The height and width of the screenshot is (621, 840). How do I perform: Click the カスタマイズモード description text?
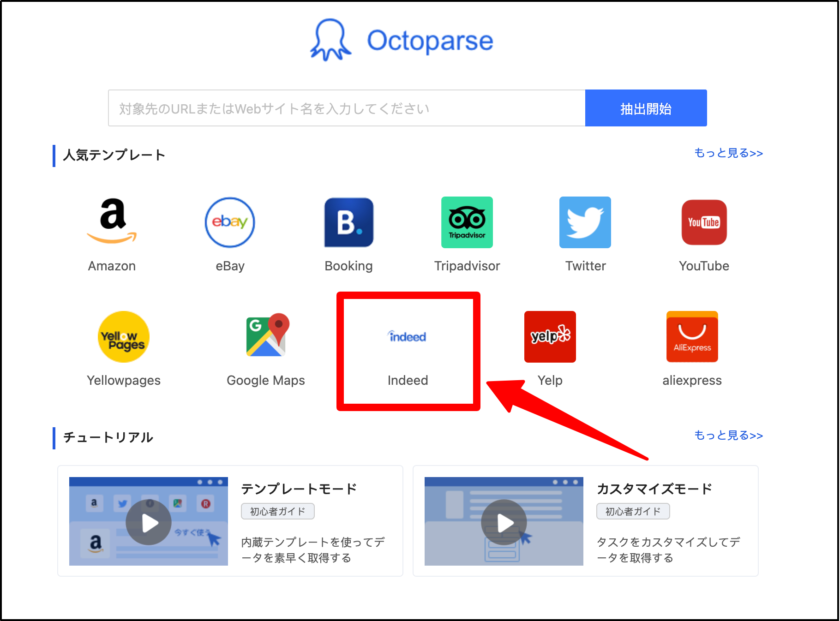coord(668,550)
